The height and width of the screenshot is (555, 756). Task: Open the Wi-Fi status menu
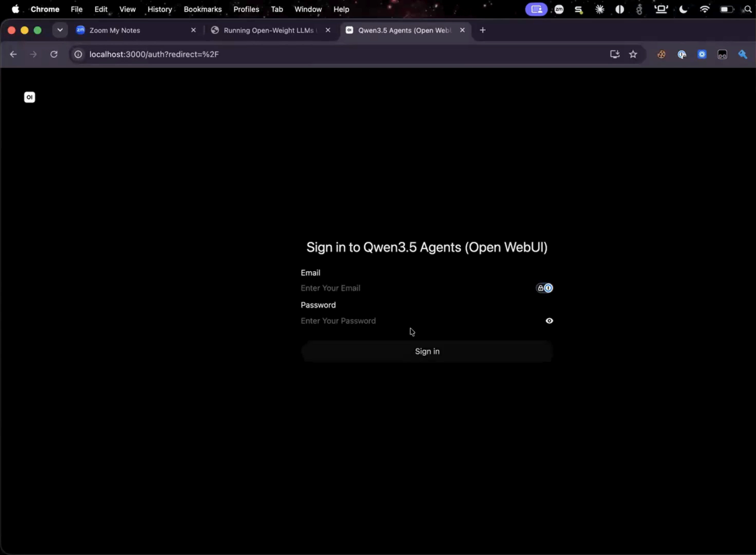point(704,9)
